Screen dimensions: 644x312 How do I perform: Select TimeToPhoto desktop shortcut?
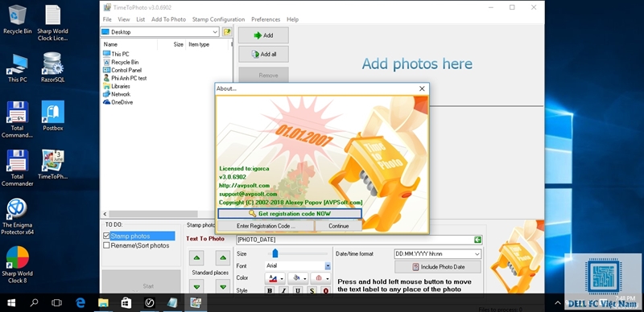(52, 164)
